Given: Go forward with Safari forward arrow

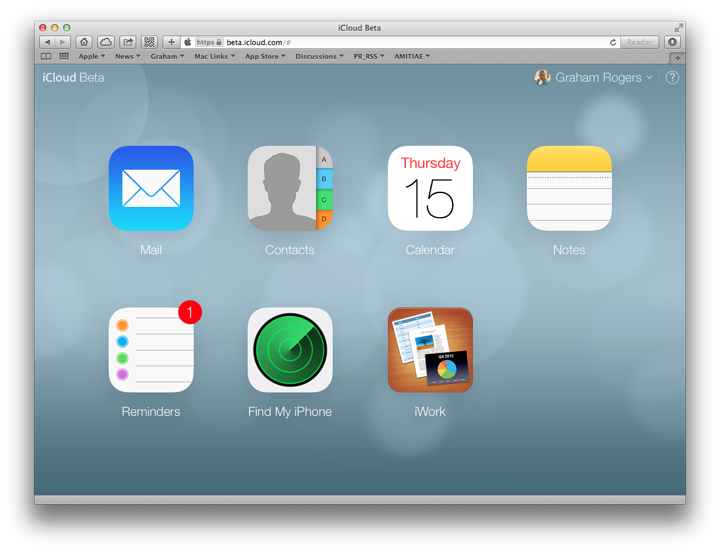Looking at the screenshot, I should pyautogui.click(x=63, y=42).
